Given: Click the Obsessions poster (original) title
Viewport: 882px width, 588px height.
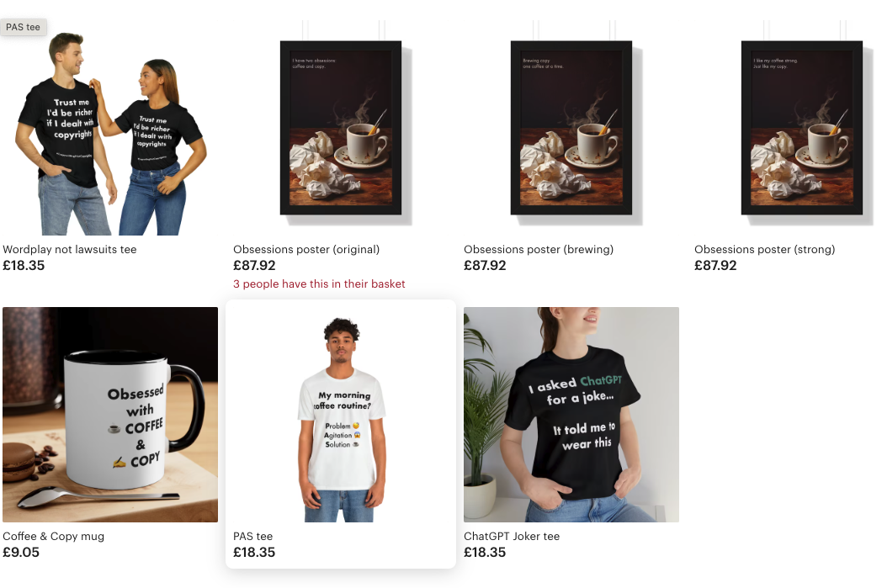Looking at the screenshot, I should 306,250.
